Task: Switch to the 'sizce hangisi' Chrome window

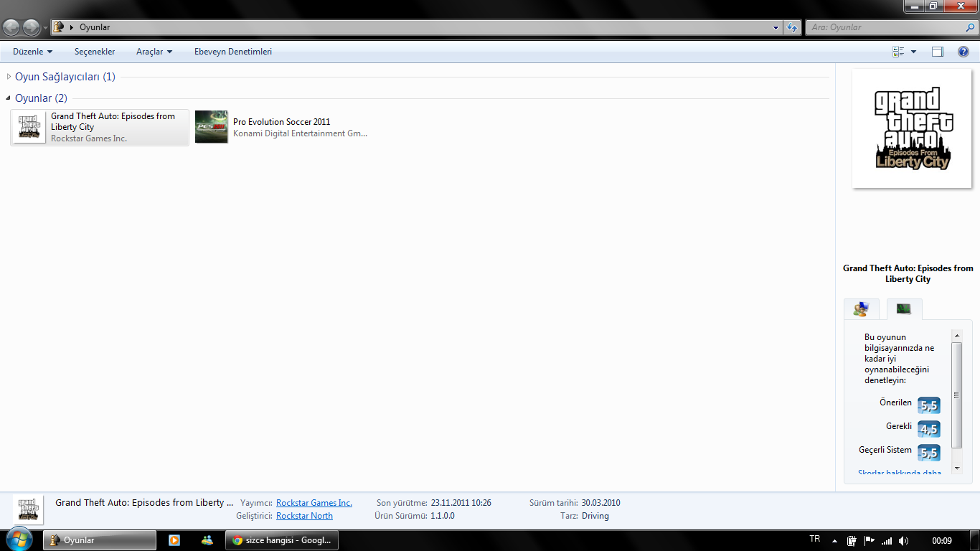Action: [x=282, y=540]
